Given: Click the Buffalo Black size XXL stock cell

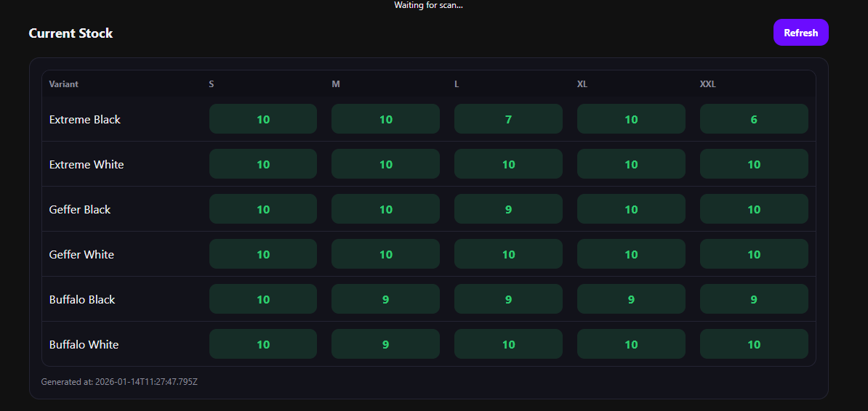Looking at the screenshot, I should 754,298.
